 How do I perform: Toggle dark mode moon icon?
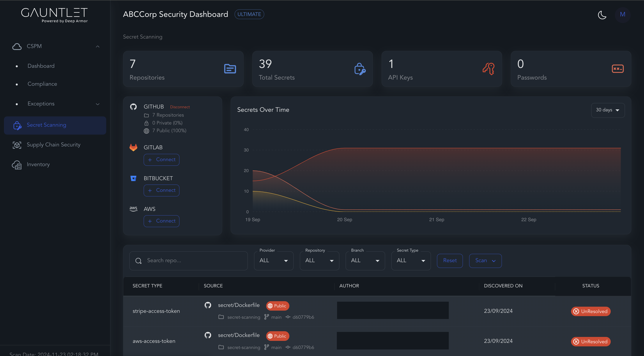(602, 15)
